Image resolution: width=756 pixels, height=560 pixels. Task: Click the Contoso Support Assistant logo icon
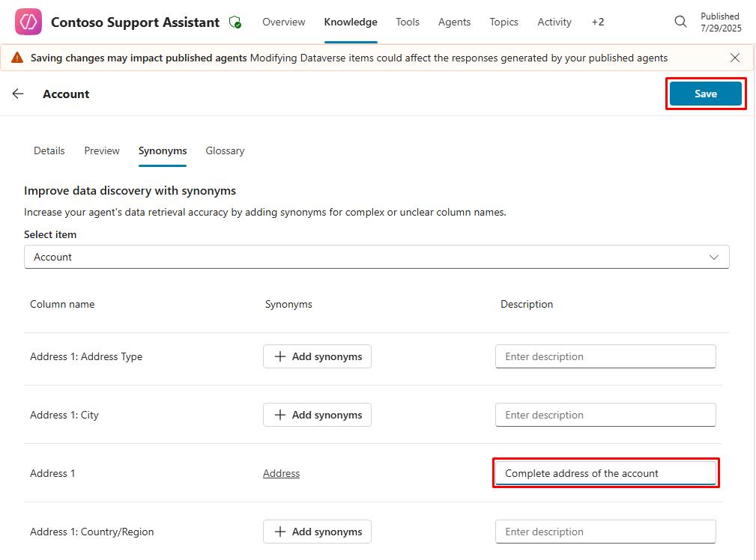click(x=28, y=22)
